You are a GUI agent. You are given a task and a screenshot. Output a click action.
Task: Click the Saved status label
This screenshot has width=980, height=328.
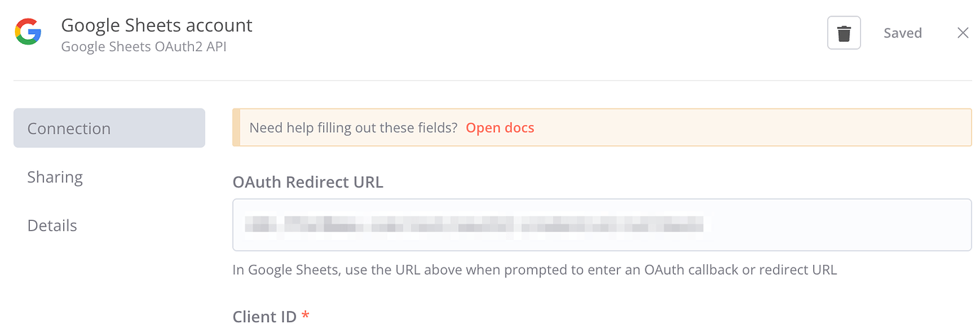click(903, 33)
